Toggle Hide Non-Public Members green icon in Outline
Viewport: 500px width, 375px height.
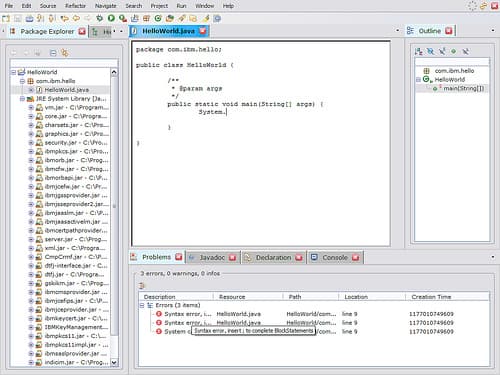tap(453, 51)
